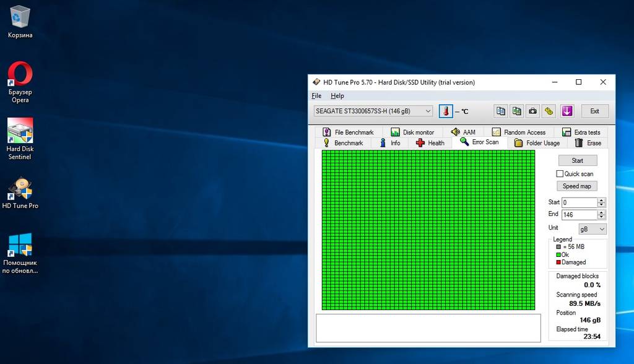Click the green block map grid
634x364 pixels.
428,230
